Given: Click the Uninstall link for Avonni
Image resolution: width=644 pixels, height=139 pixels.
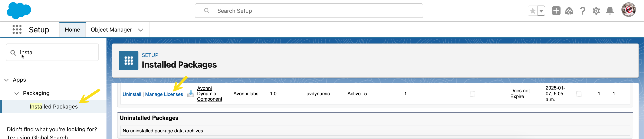Looking at the screenshot, I should point(132,94).
